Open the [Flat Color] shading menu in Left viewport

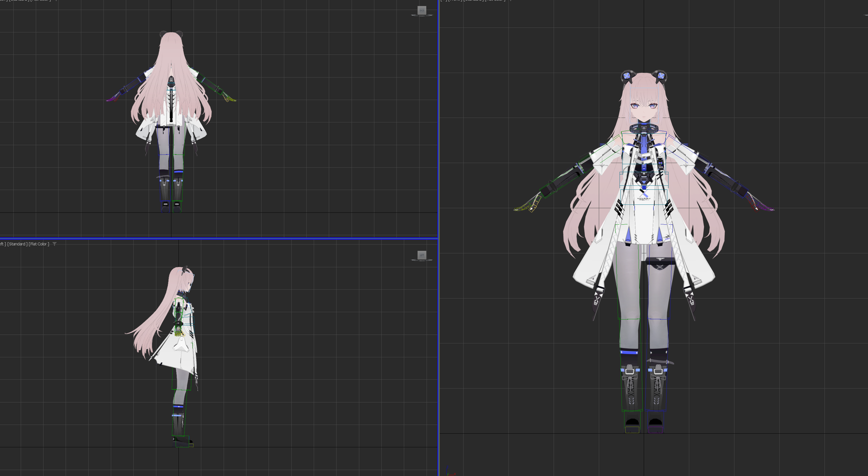tap(39, 244)
